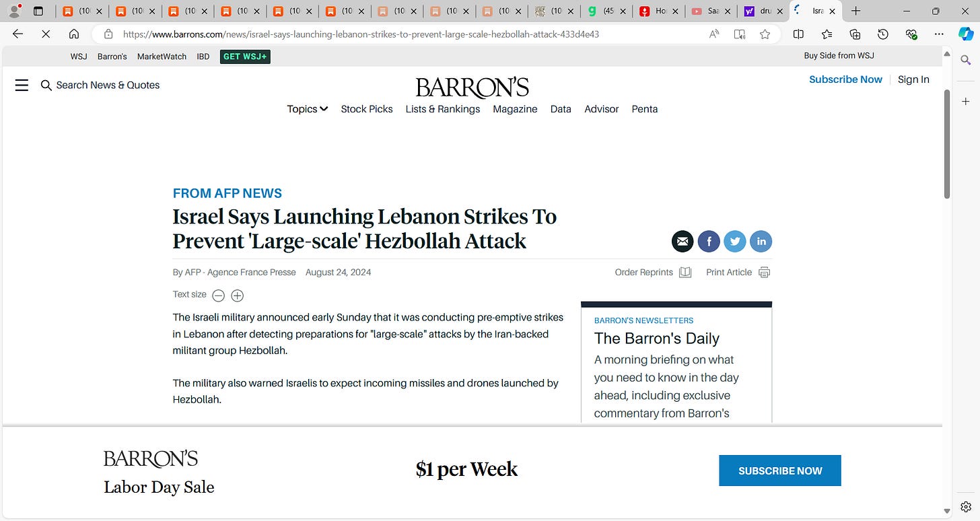Open Buy Side from WSJ link
The height and width of the screenshot is (521, 980).
839,56
